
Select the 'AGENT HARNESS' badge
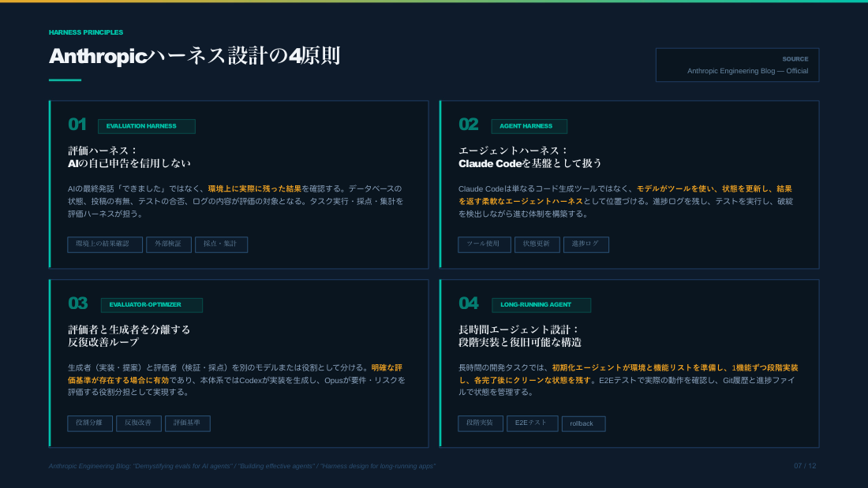tap(529, 126)
